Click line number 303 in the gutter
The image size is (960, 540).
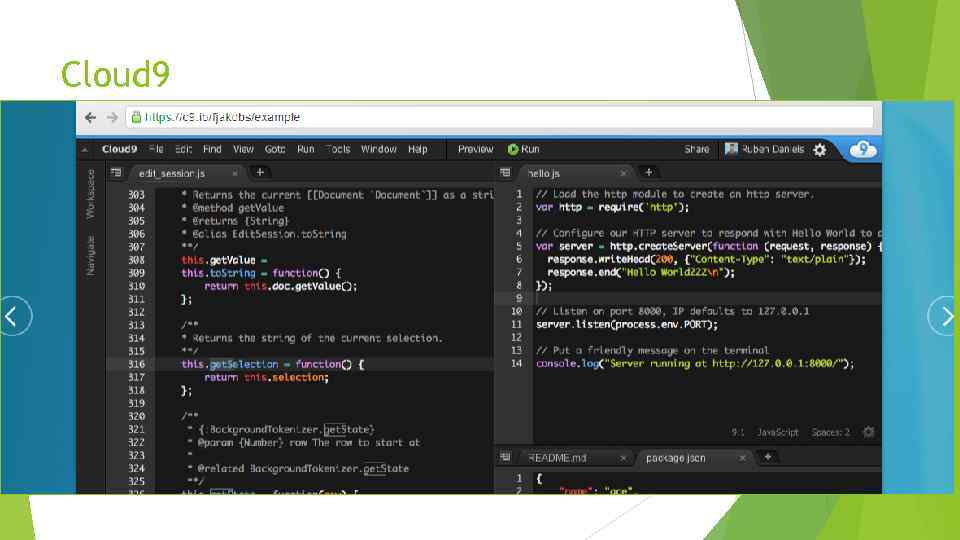point(137,195)
